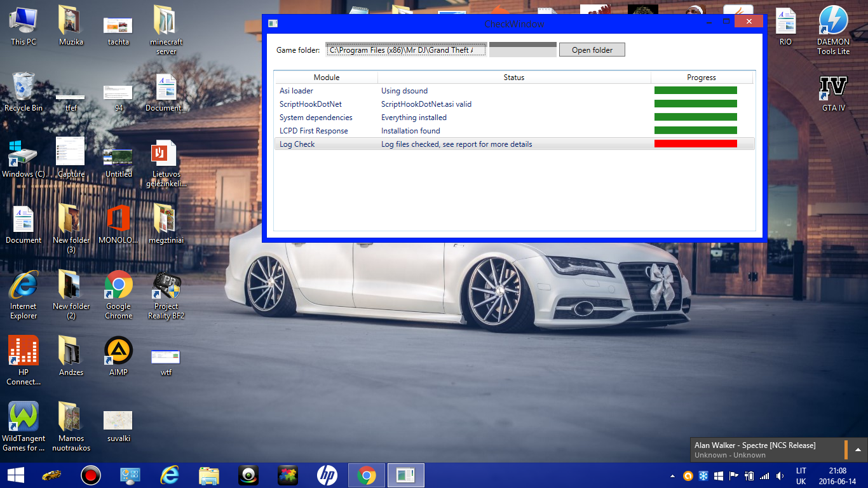
Task: Click the red Log Check progress bar
Action: [695, 144]
